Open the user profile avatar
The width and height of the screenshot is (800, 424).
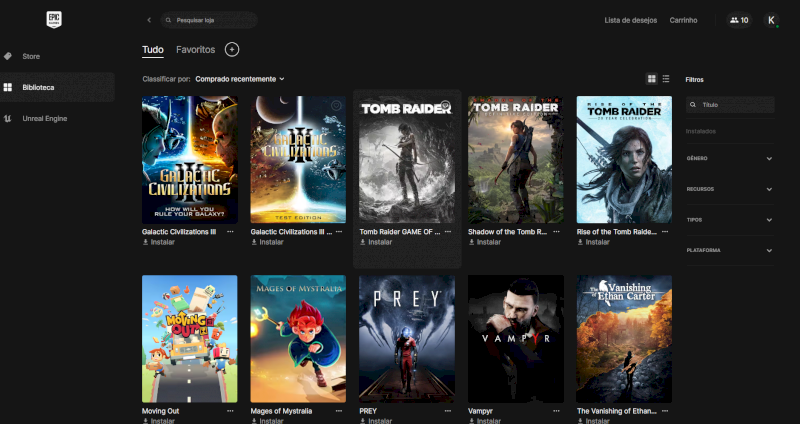[771, 20]
